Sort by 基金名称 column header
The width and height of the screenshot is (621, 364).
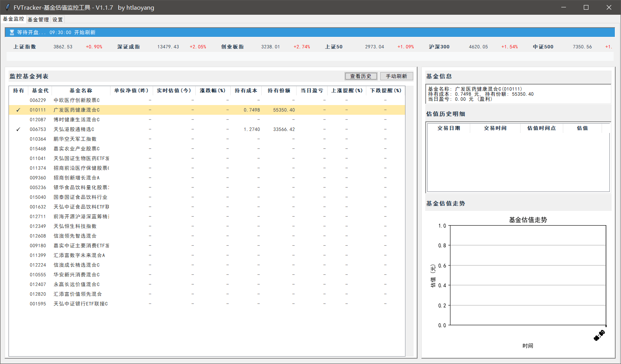click(81, 91)
